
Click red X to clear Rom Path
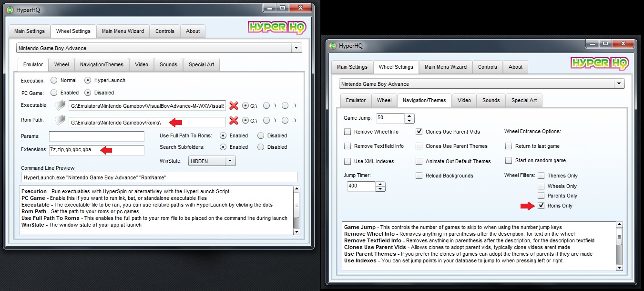[234, 122]
